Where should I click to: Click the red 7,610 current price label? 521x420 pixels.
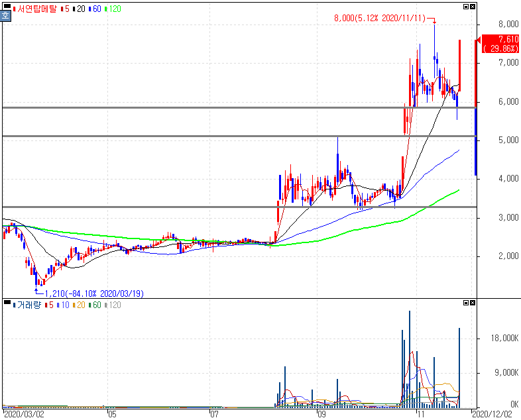(500, 44)
